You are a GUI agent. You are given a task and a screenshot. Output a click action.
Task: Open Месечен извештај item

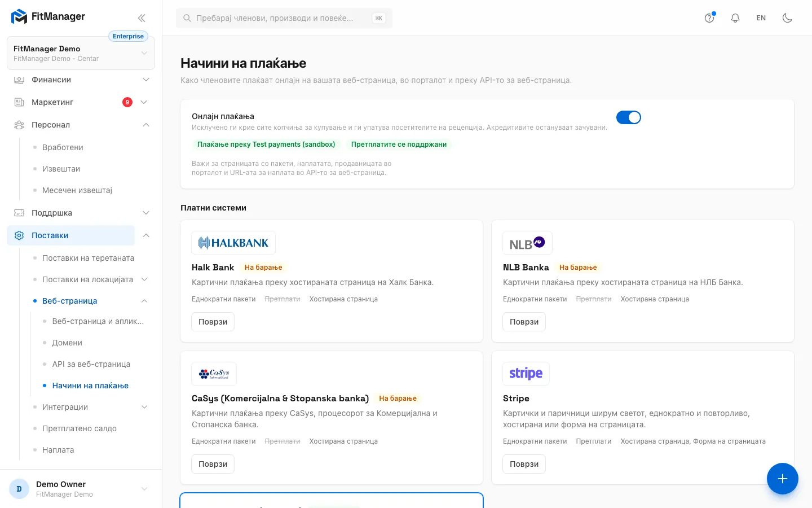[77, 190]
